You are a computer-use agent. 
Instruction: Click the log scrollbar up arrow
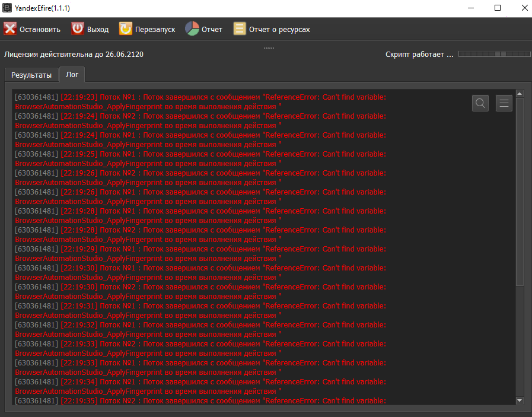pyautogui.click(x=520, y=94)
